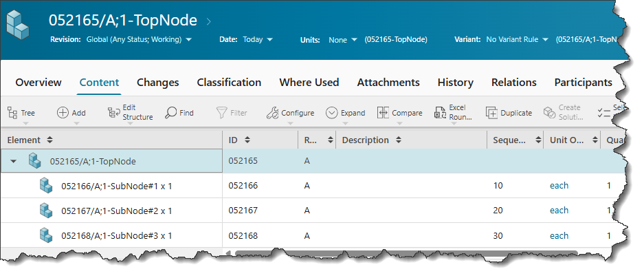Click the horizontal table scrollbar
Viewport: 644px width, 278px height.
[406, 253]
